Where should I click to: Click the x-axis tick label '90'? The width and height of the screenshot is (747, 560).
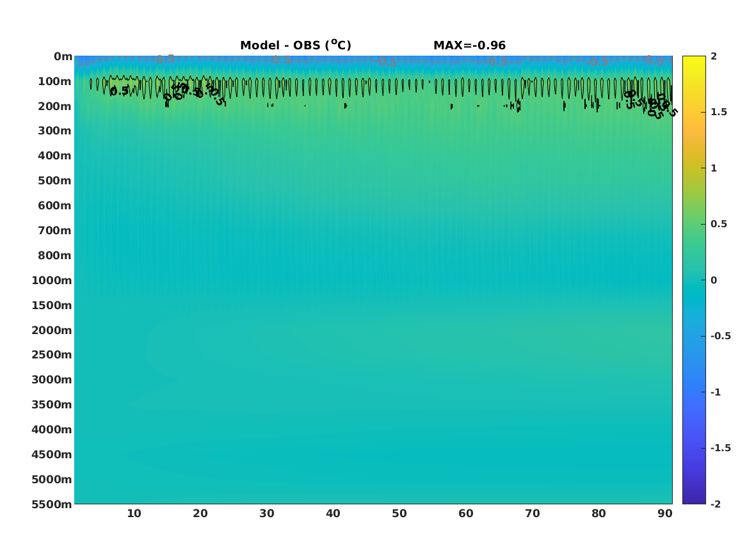pos(665,513)
